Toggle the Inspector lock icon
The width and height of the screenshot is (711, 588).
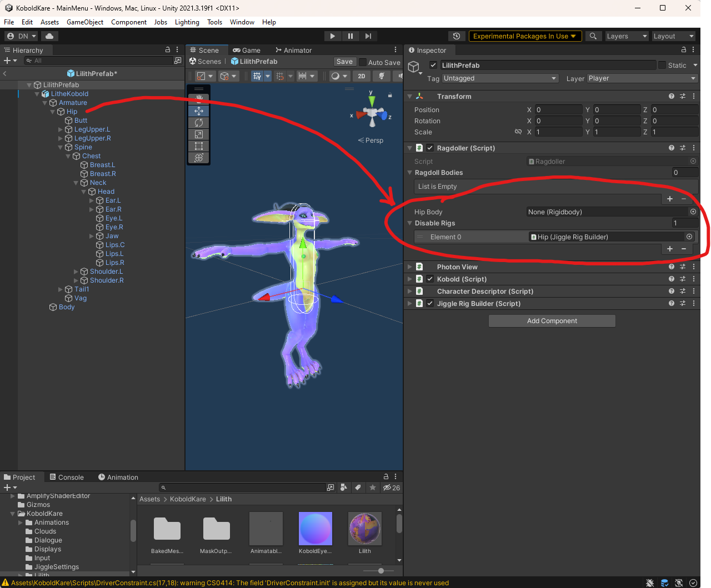click(684, 50)
